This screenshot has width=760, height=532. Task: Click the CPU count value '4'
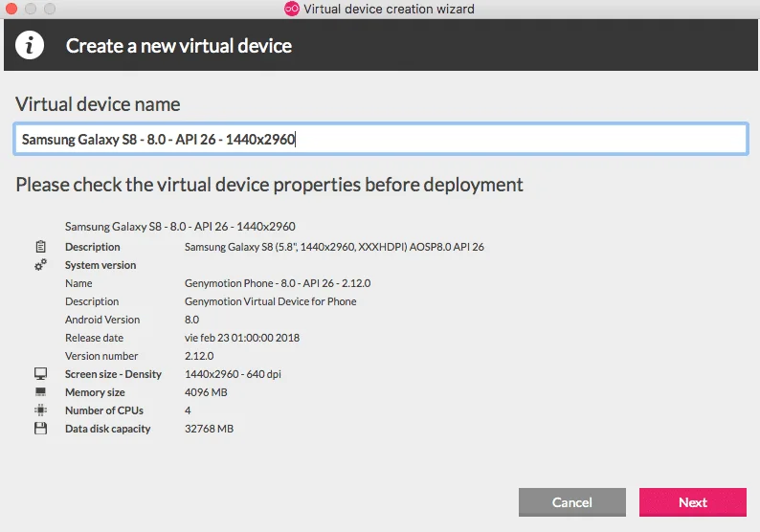[x=188, y=410]
